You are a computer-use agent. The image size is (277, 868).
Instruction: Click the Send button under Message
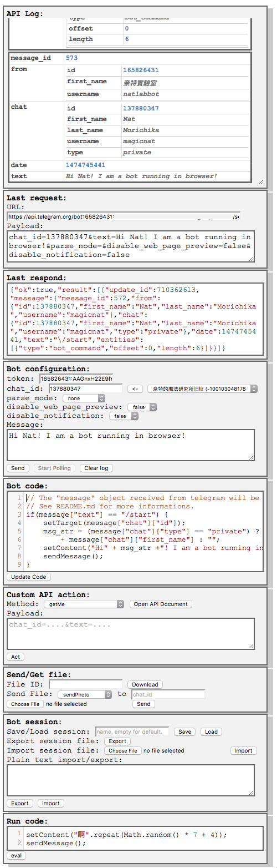pyautogui.click(x=18, y=468)
